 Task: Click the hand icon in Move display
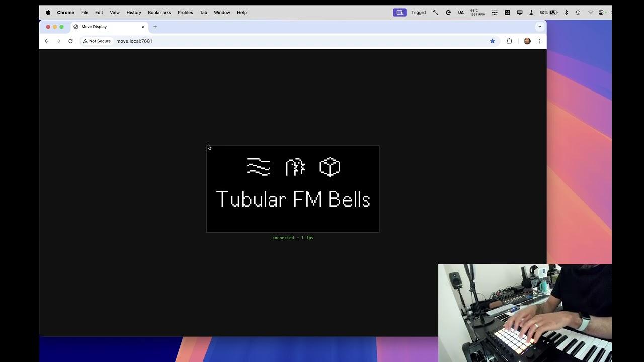pos(295,167)
